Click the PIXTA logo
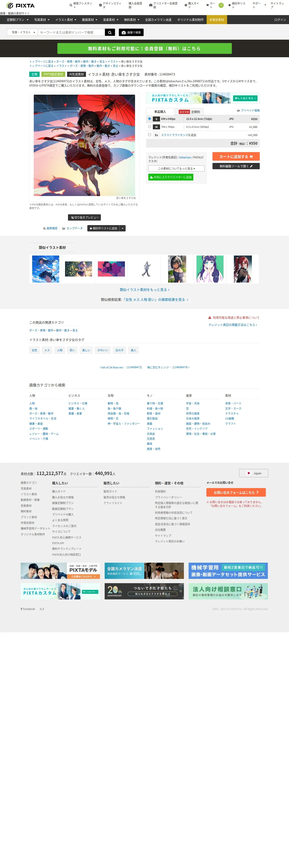The width and height of the screenshot is (289, 868). (20, 5)
